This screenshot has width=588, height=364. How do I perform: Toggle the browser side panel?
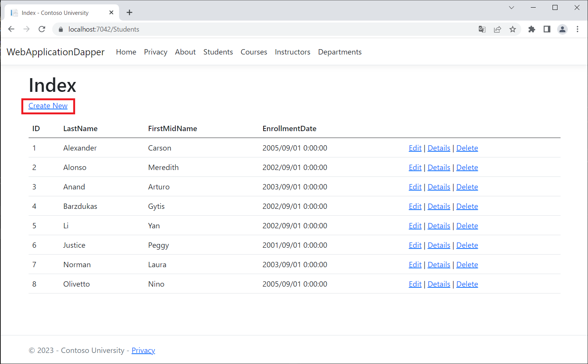547,29
